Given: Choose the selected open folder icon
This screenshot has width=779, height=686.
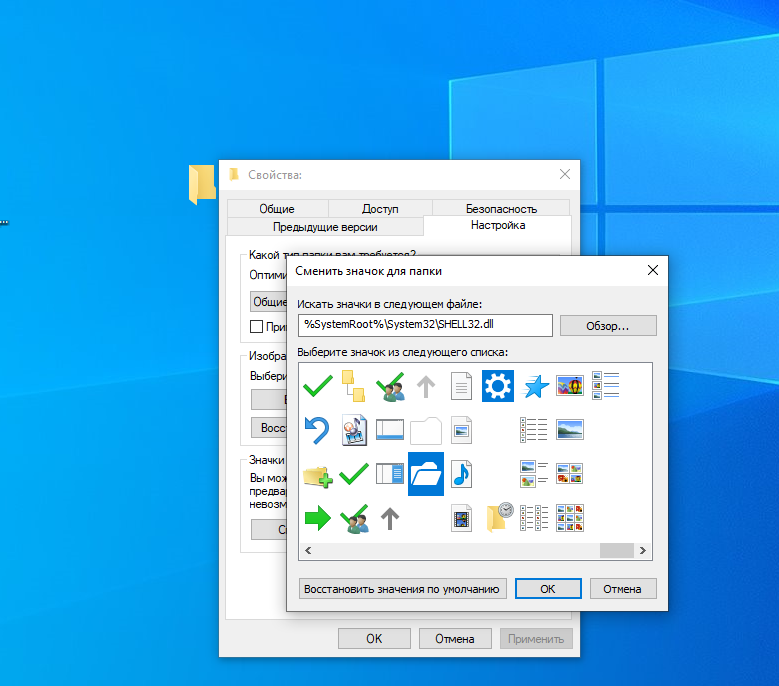Looking at the screenshot, I should (x=425, y=473).
